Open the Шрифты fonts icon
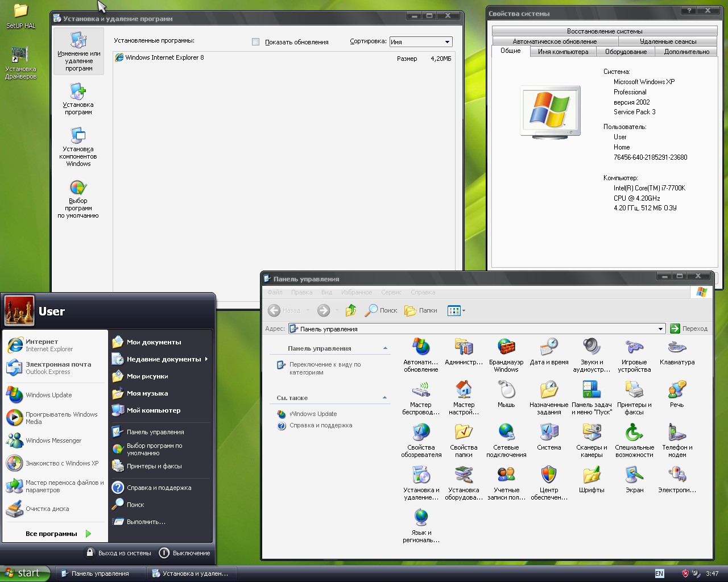The image size is (728, 582). [x=591, y=480]
